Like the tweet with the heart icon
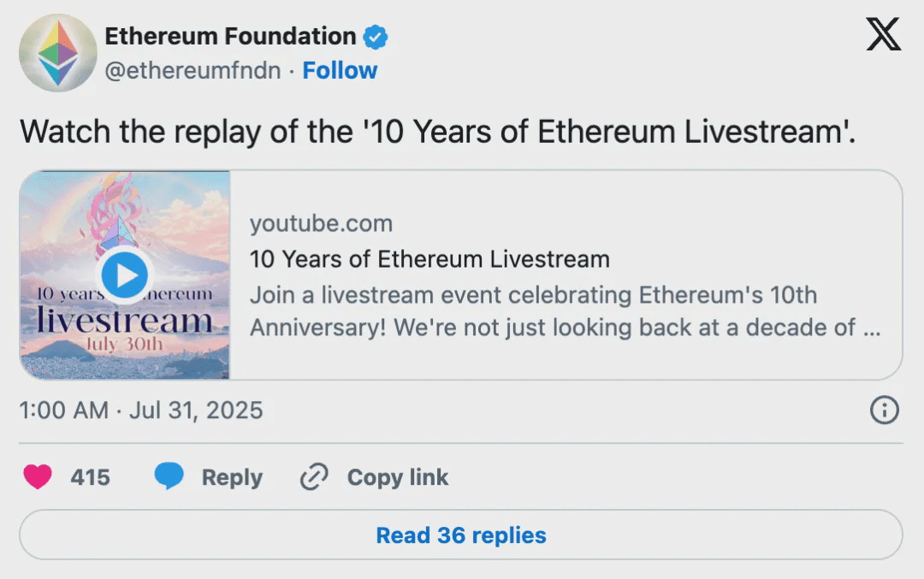The width and height of the screenshot is (924, 579). pos(38,476)
